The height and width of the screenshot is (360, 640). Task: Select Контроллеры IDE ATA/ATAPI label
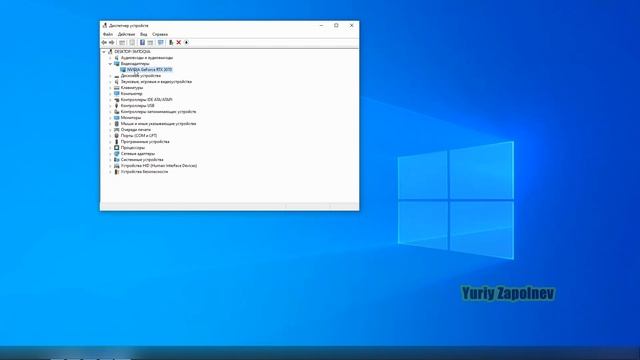tap(147, 100)
